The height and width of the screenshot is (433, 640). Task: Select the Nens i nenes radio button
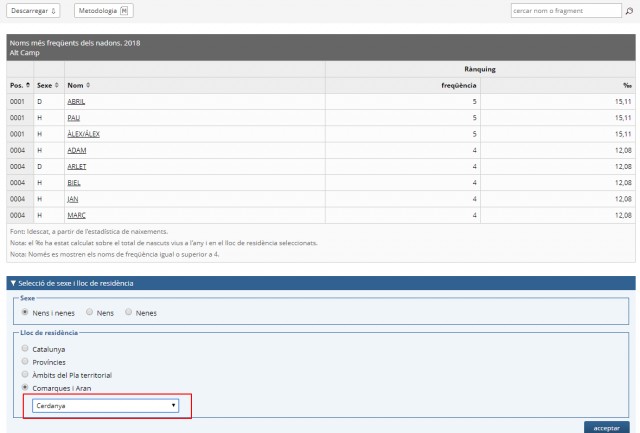25,312
